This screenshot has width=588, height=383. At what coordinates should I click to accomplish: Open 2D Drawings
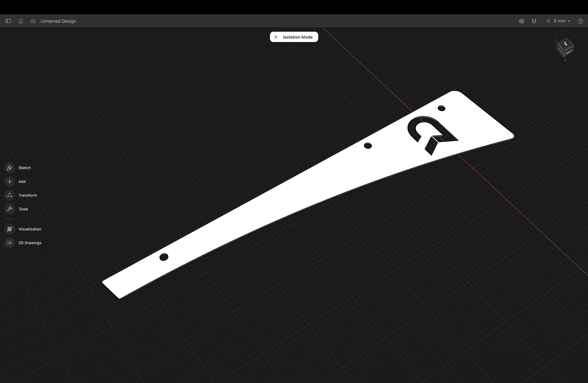point(10,243)
